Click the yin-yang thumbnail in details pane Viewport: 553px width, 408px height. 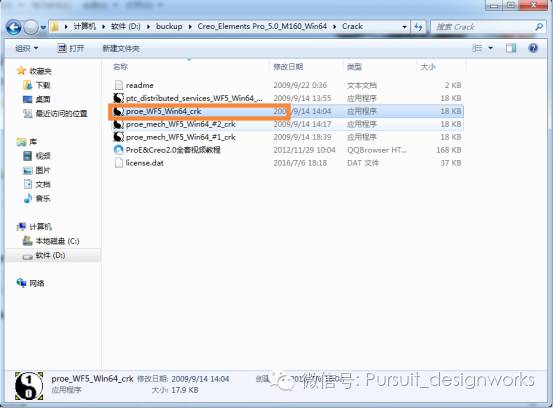[x=29, y=386]
